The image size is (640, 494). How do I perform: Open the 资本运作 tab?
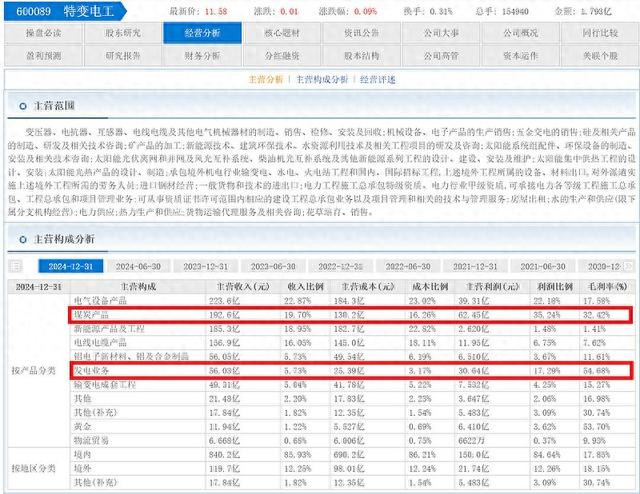pyautogui.click(x=521, y=56)
